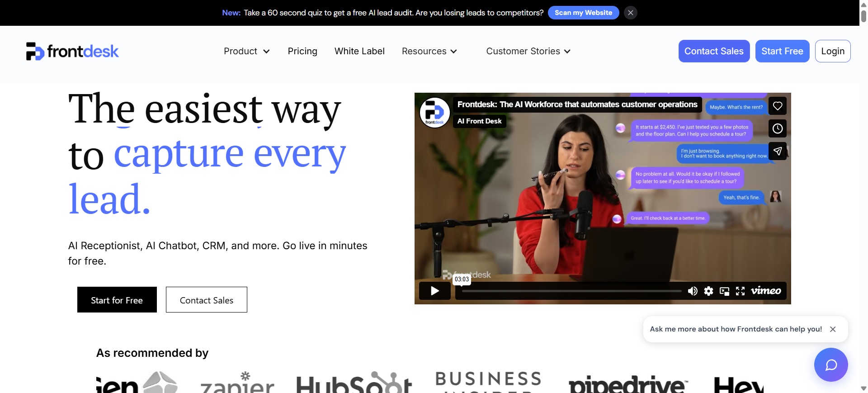Add video to Watch Later clock icon
The image size is (868, 393).
pos(778,128)
